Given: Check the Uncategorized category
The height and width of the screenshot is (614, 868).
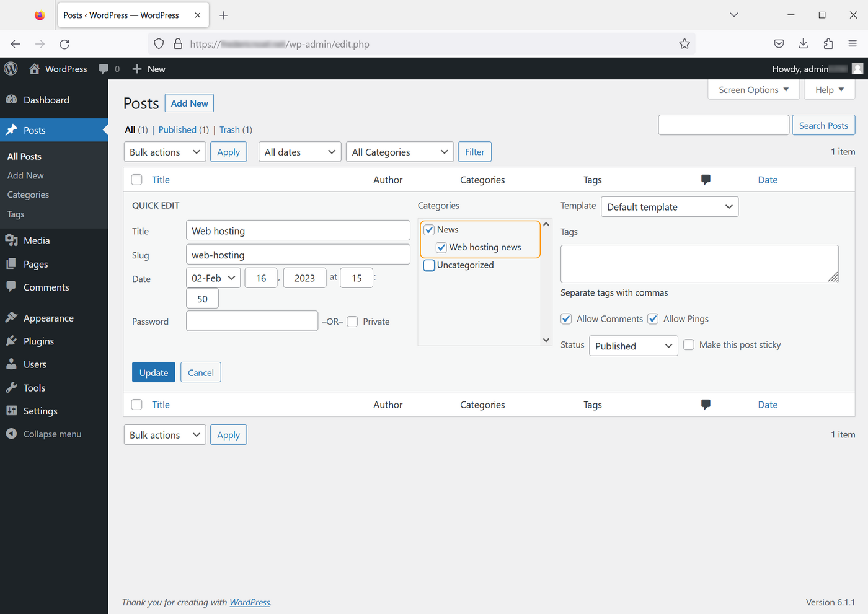Looking at the screenshot, I should click(429, 265).
